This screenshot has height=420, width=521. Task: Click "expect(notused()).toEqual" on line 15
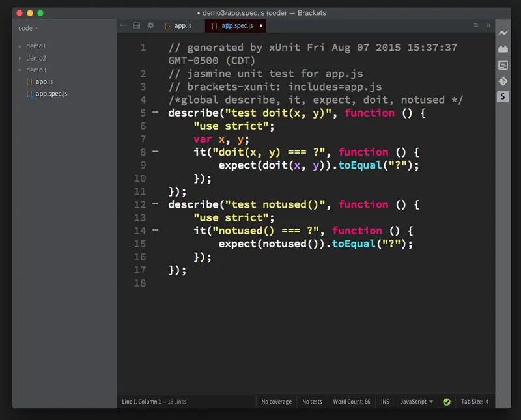[x=297, y=244]
